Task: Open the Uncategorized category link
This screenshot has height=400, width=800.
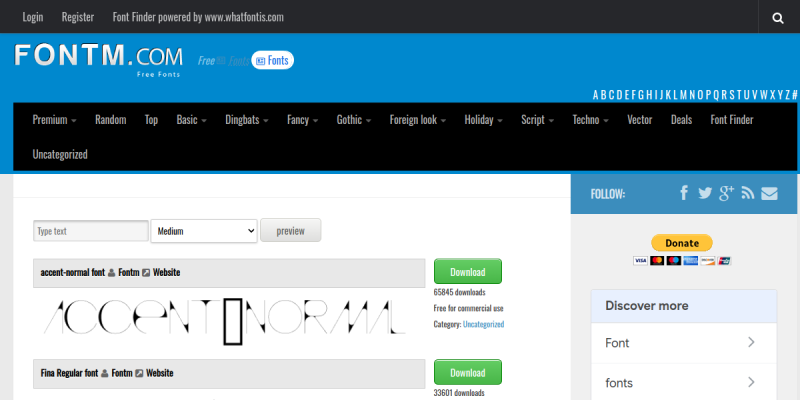Action: click(x=483, y=324)
